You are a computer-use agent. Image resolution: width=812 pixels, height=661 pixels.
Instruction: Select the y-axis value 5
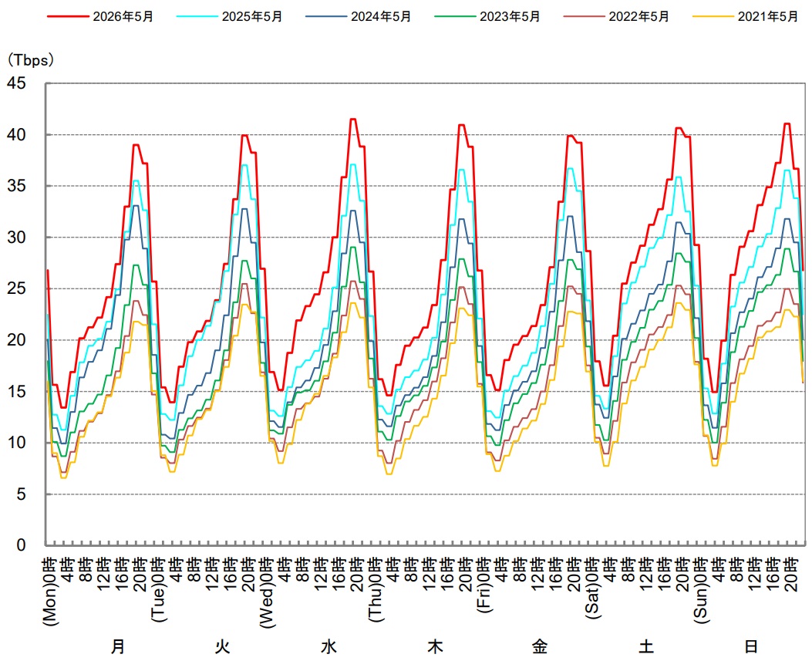tap(21, 494)
